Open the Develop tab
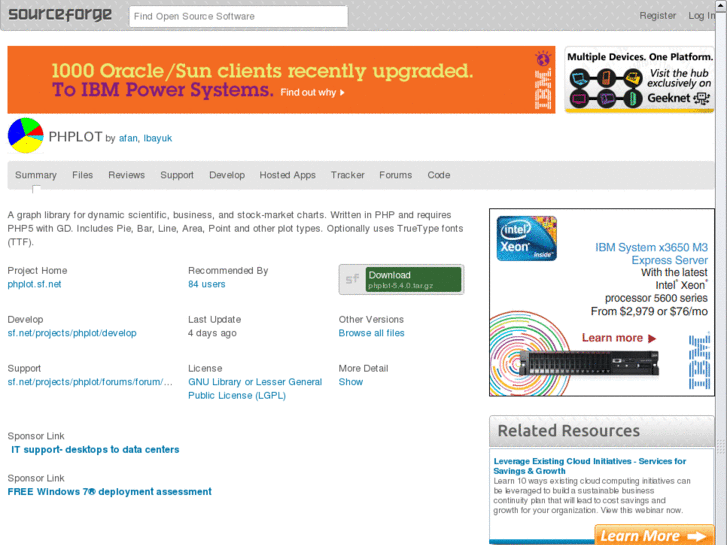727x545 pixels. [227, 175]
